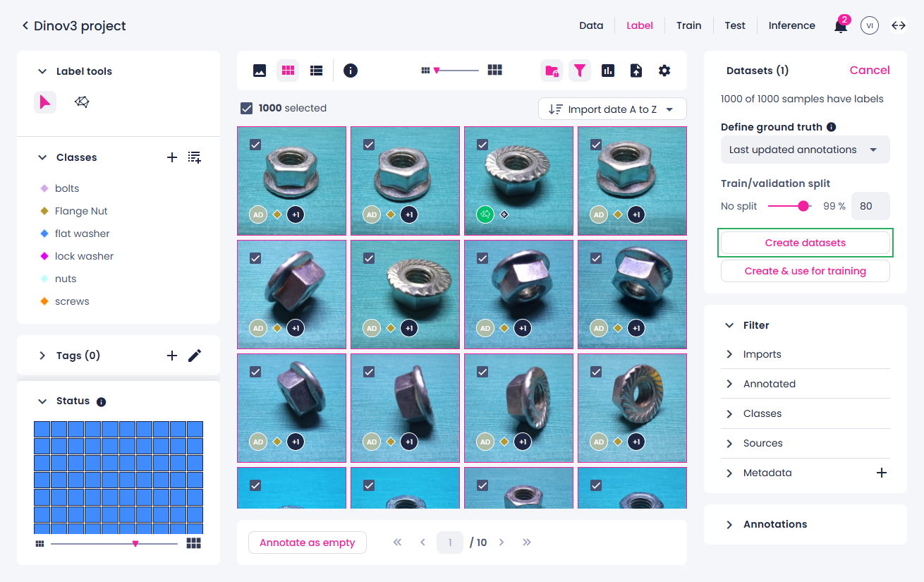Collapse the Status section
924x582 pixels.
[42, 401]
